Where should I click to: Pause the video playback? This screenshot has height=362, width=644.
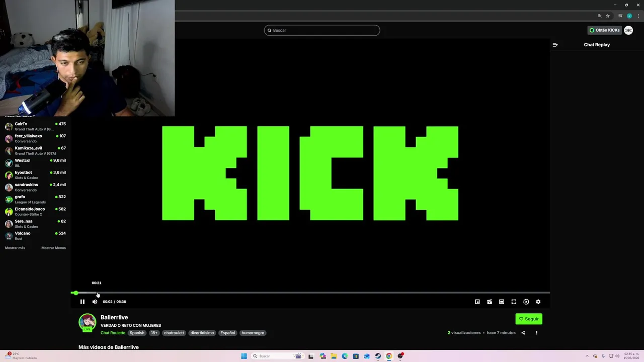[83, 302]
